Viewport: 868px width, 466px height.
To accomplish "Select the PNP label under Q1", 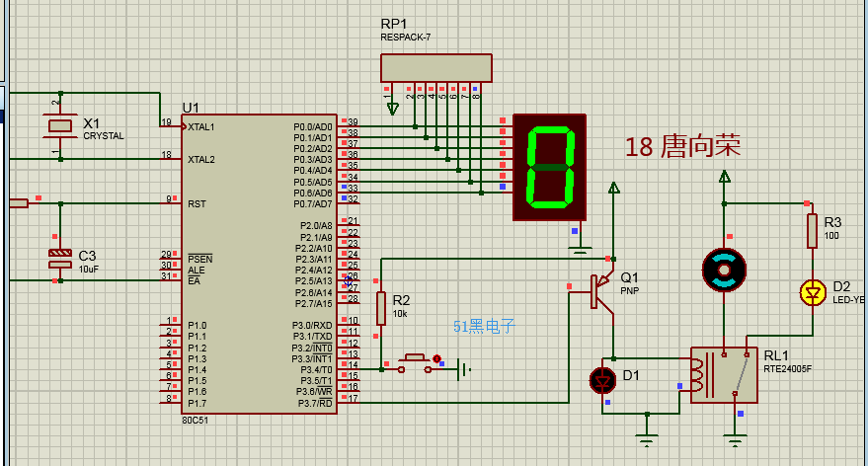I will pyautogui.click(x=629, y=290).
